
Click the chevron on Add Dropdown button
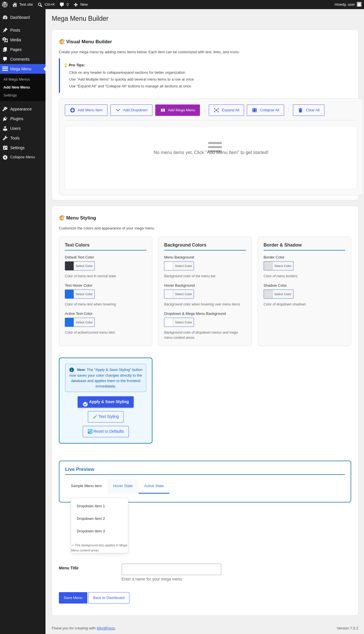coord(118,110)
